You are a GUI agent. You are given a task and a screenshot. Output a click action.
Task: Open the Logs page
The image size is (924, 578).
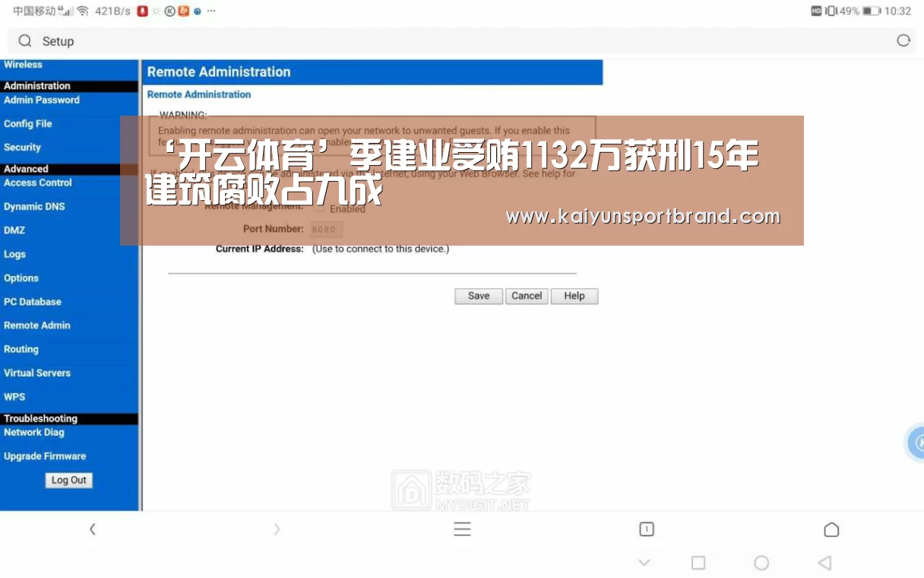tap(14, 254)
